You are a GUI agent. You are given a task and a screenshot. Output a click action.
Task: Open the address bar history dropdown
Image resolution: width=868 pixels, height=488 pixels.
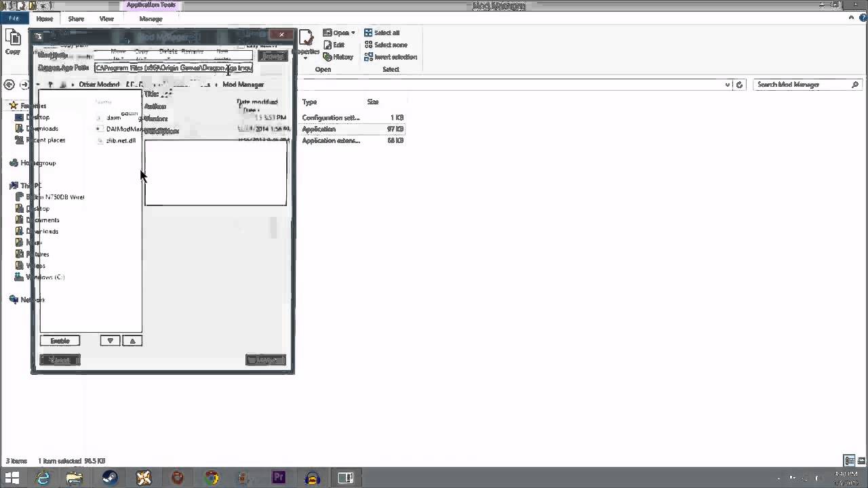pyautogui.click(x=727, y=85)
